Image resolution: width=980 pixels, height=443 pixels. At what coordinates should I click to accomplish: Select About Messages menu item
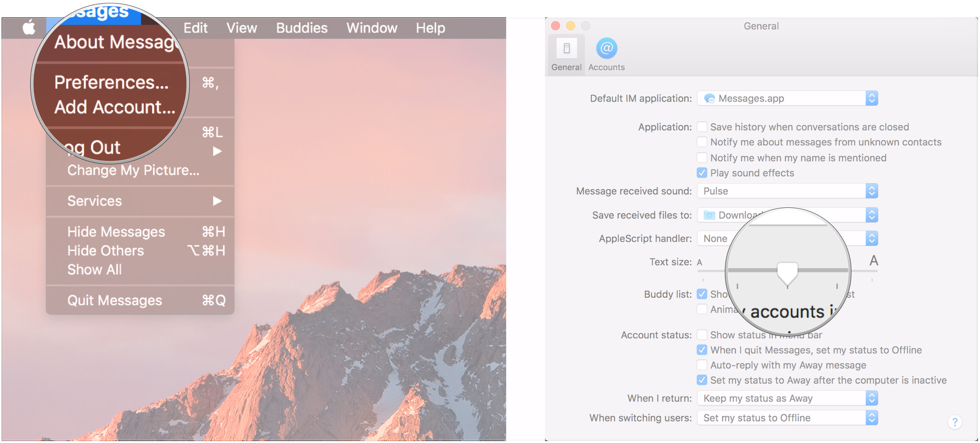(x=116, y=42)
